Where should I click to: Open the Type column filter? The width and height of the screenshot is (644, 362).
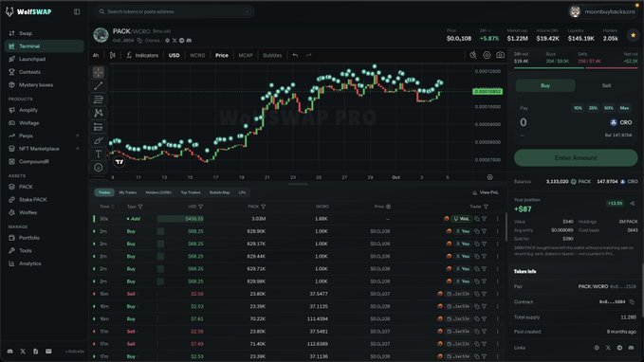coord(140,207)
